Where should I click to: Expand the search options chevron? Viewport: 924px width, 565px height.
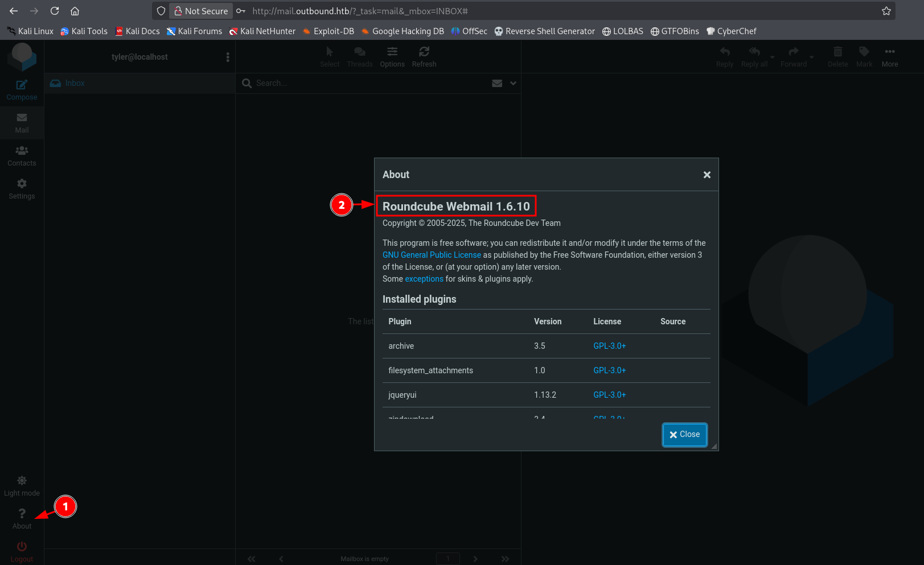(513, 83)
